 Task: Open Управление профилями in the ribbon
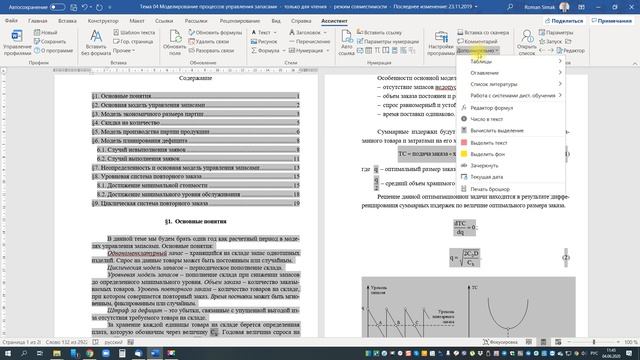point(17,42)
